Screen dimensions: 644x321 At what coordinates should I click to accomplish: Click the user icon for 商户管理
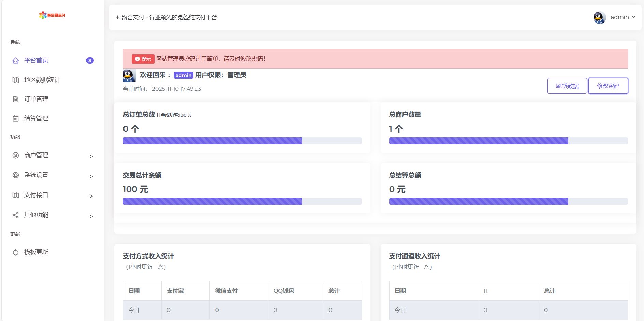pos(16,155)
